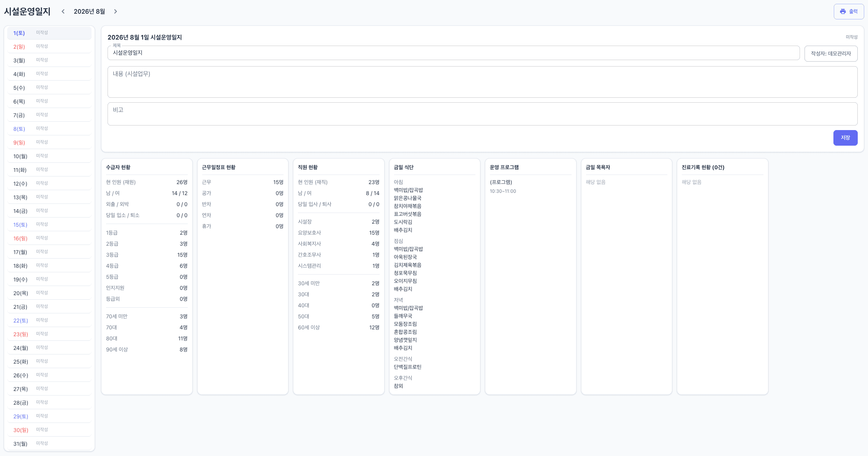Click the printer icon in 출력 button
This screenshot has width=868, height=456.
843,11
